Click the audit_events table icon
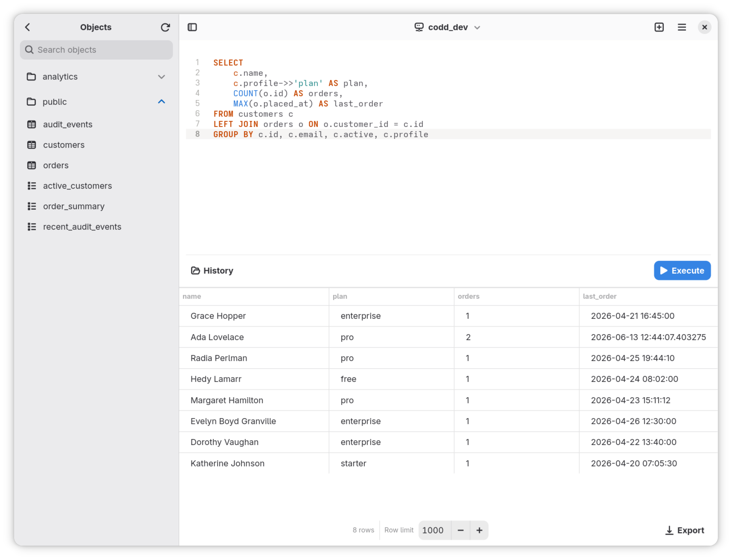The image size is (732, 560). (32, 124)
